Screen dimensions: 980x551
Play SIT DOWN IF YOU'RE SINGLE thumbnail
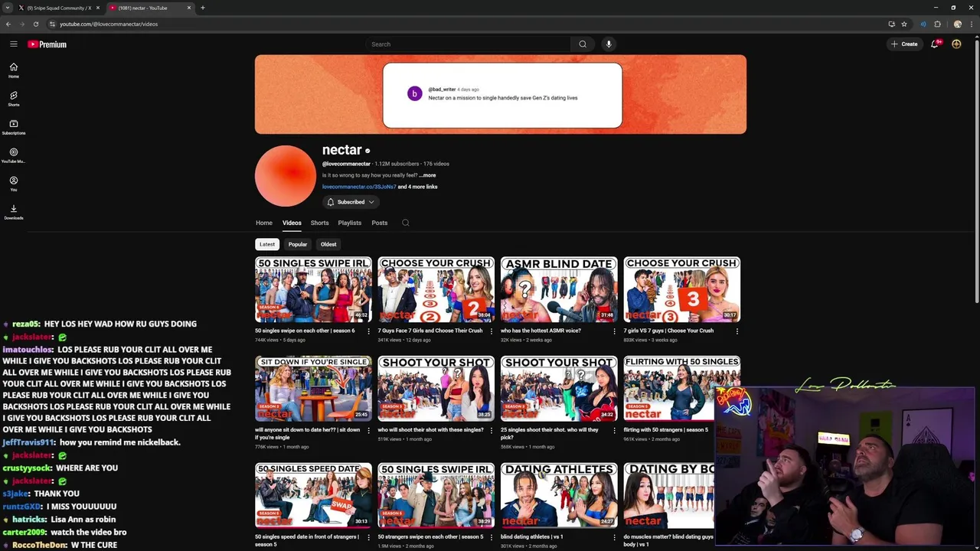tap(313, 388)
